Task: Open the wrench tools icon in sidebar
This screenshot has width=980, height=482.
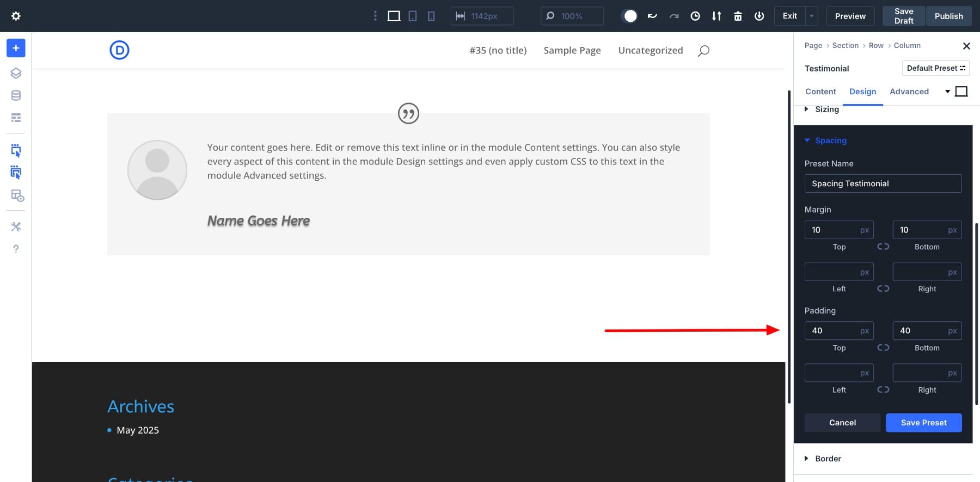Action: (x=16, y=227)
